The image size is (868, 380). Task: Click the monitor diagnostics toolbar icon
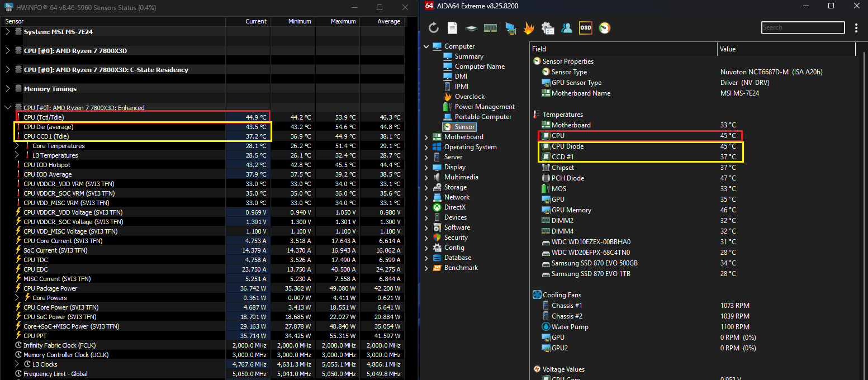[510, 28]
